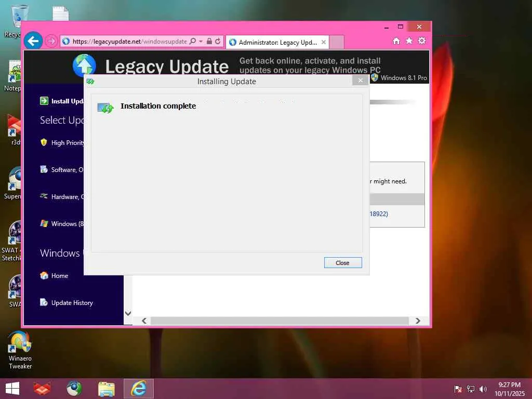This screenshot has height=399, width=532.
Task: Select Hardware, Optional updates category
Action: coord(67,197)
